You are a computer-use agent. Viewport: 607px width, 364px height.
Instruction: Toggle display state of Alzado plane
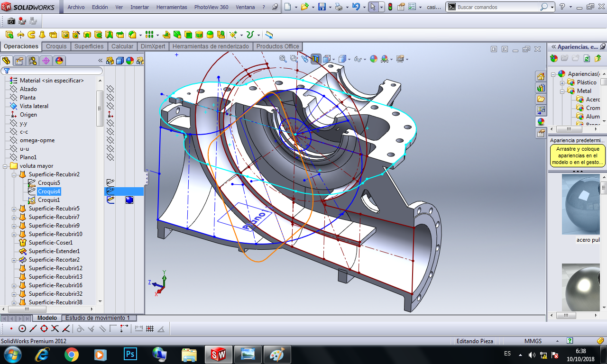pyautogui.click(x=110, y=89)
